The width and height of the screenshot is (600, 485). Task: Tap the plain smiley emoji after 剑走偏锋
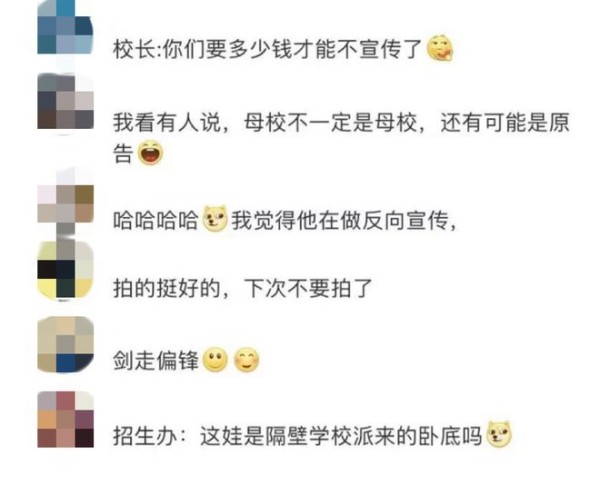(215, 360)
